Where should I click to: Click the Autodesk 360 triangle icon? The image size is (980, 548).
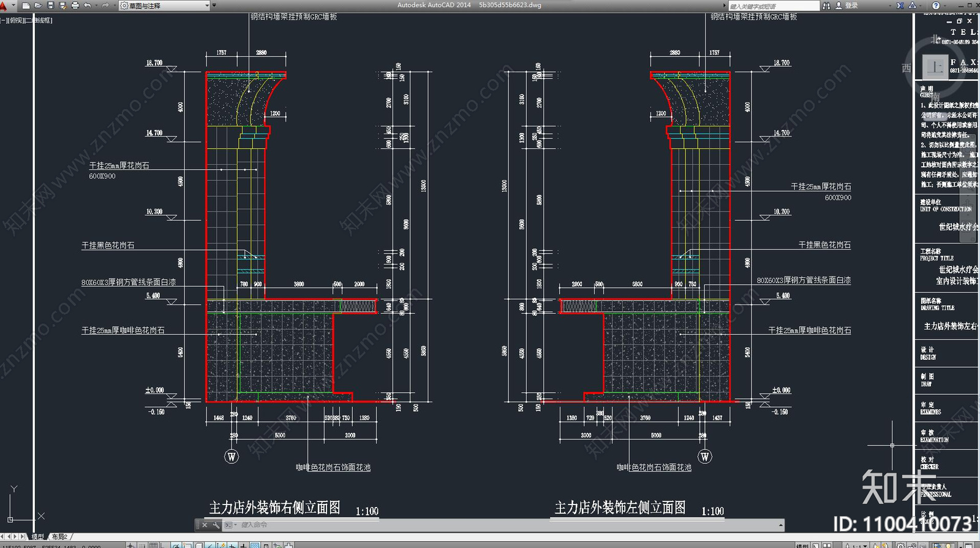tap(912, 6)
